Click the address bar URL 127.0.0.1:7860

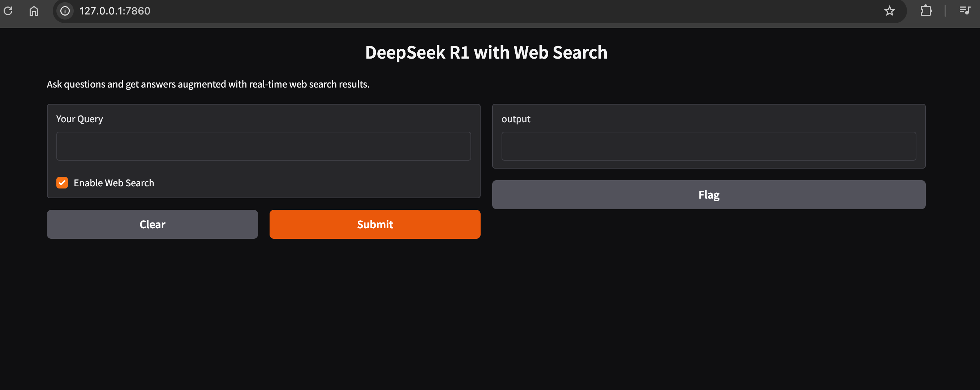pyautogui.click(x=115, y=10)
